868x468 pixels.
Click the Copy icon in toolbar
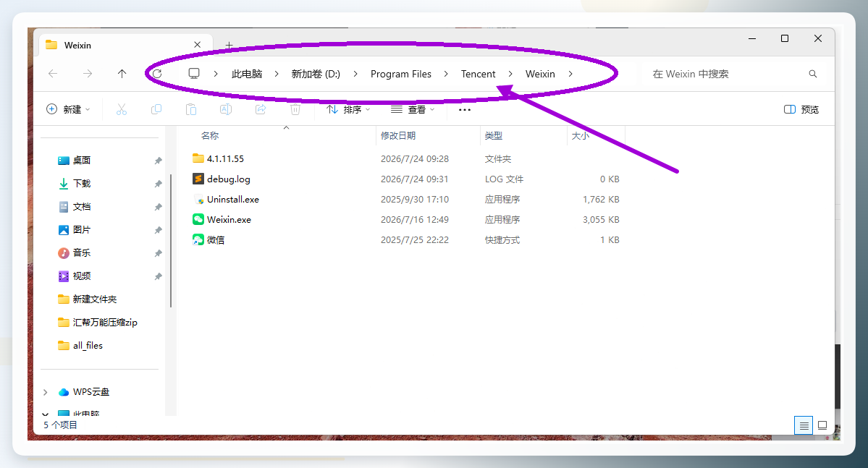[x=156, y=109]
